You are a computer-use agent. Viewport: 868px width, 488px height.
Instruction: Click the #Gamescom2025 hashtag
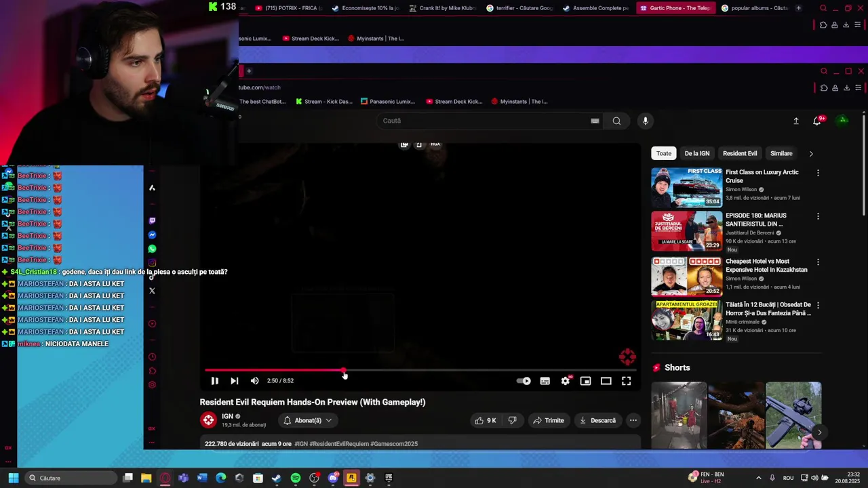click(394, 444)
